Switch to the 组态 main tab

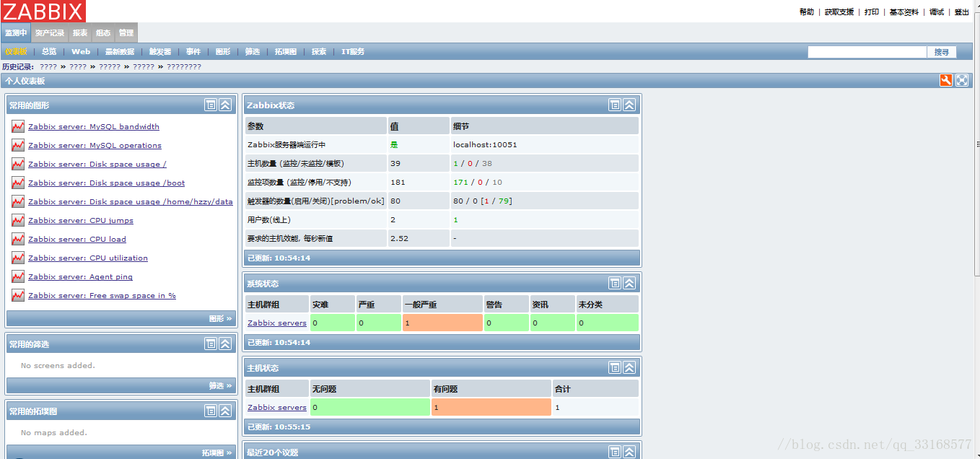click(x=103, y=32)
